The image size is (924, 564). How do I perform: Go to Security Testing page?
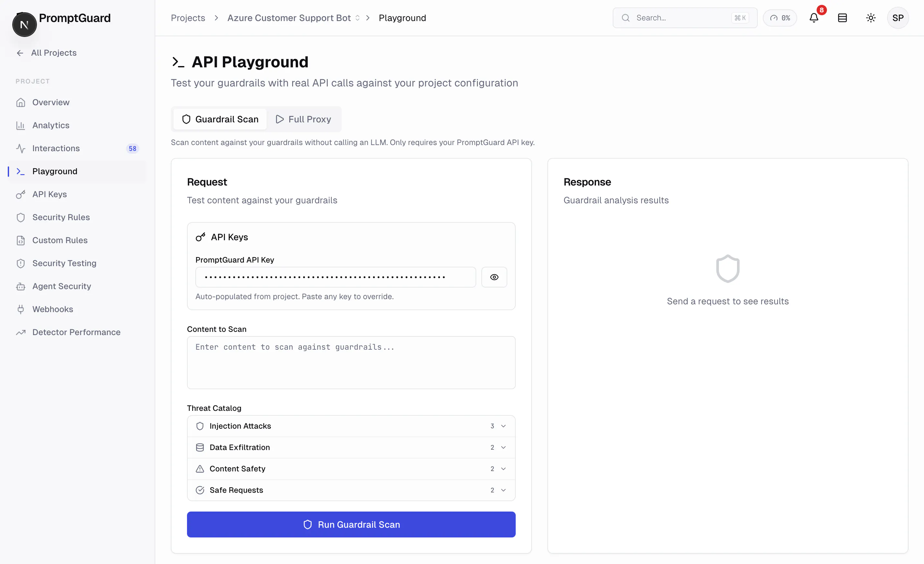click(x=77, y=264)
